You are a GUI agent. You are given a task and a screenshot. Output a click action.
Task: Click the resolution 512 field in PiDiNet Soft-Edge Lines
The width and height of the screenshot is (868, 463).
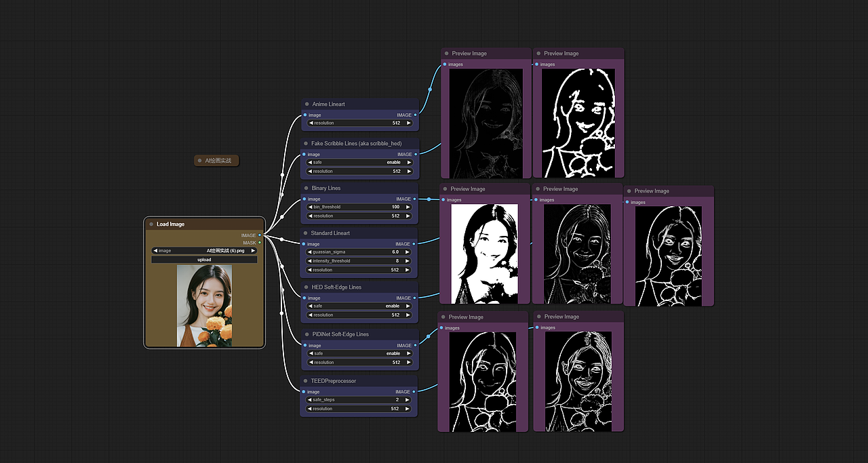tap(359, 363)
